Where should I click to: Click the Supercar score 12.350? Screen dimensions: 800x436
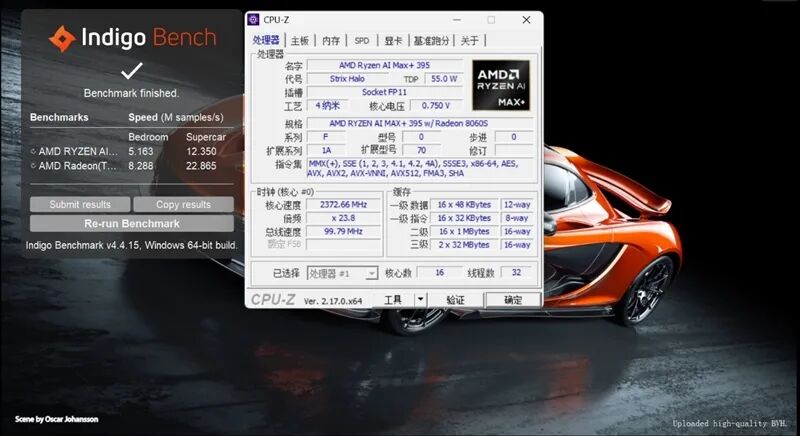click(x=201, y=151)
